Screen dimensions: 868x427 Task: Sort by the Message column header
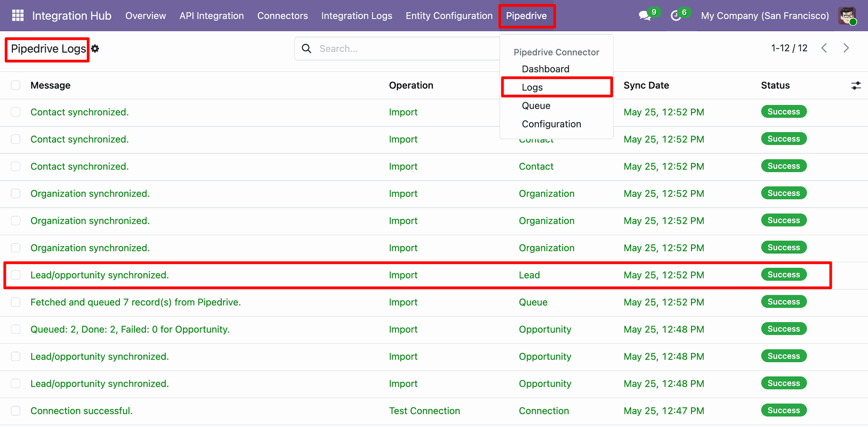[x=50, y=85]
